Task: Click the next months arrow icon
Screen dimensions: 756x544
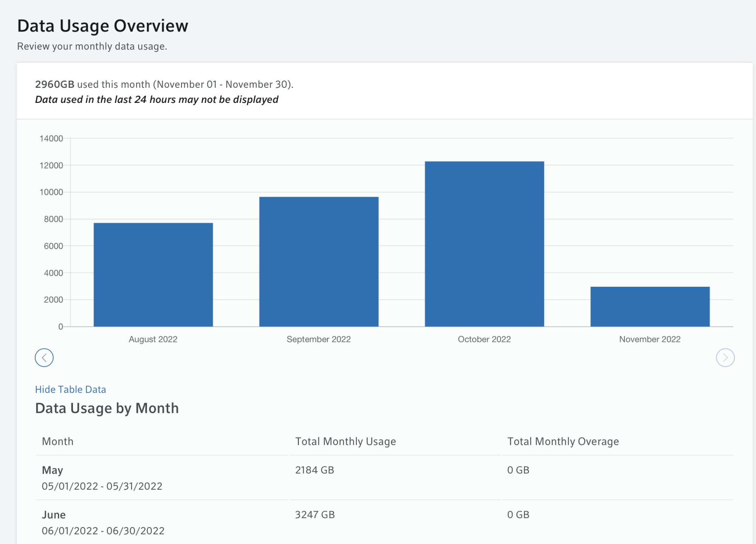Action: tap(725, 357)
